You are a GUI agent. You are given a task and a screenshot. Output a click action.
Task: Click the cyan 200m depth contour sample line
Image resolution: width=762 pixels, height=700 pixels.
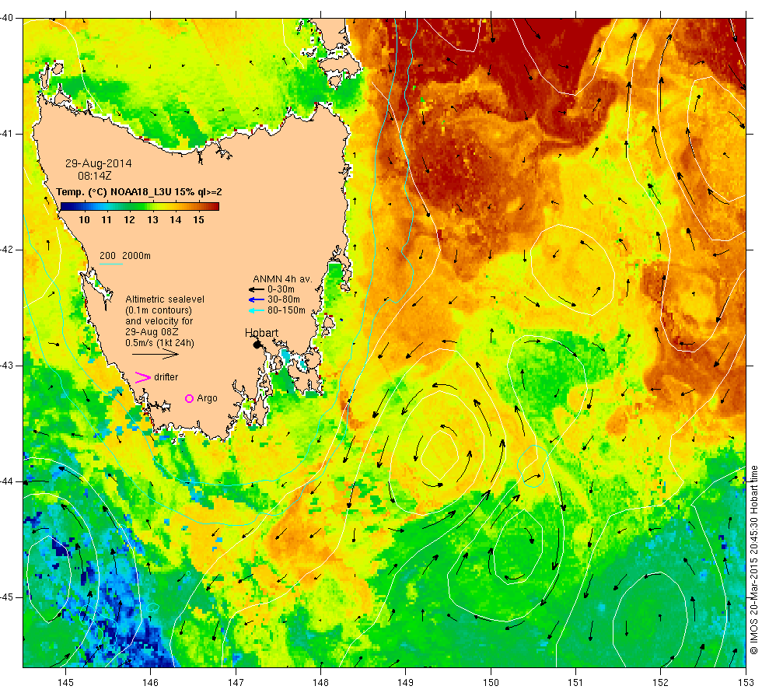pyautogui.click(x=110, y=264)
